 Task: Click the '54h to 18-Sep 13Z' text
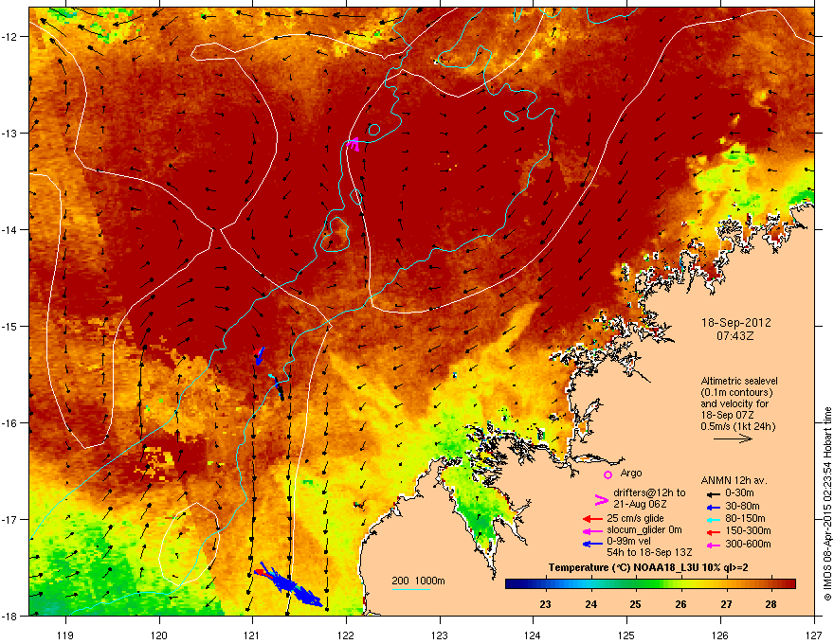tap(649, 552)
